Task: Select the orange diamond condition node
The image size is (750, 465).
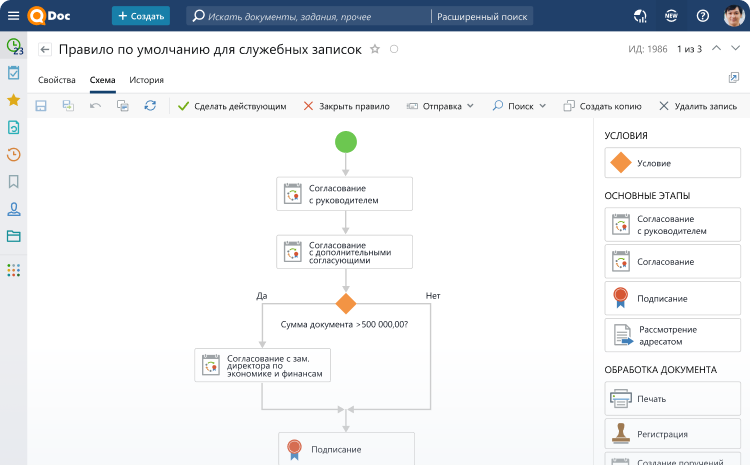Action: tap(346, 304)
